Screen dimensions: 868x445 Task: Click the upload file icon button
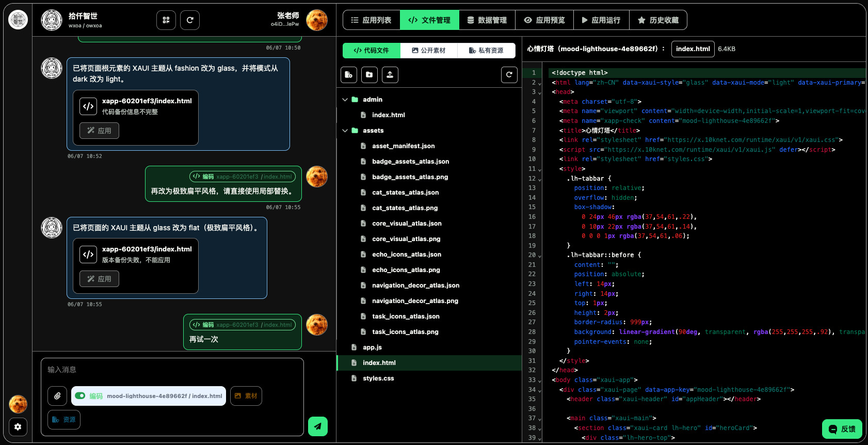[390, 75]
